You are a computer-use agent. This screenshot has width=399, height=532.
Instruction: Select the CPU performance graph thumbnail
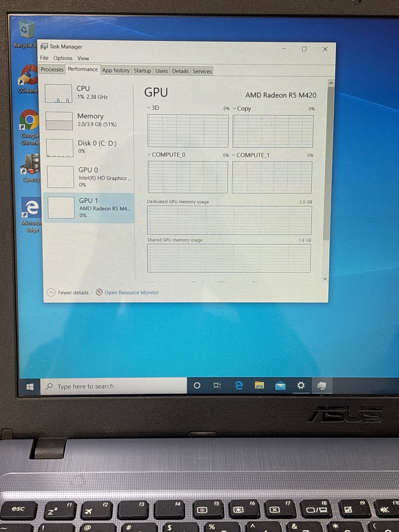pos(58,94)
